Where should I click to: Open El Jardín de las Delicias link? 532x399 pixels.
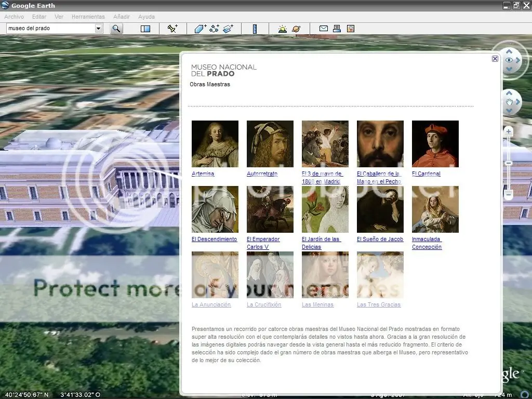pos(321,243)
